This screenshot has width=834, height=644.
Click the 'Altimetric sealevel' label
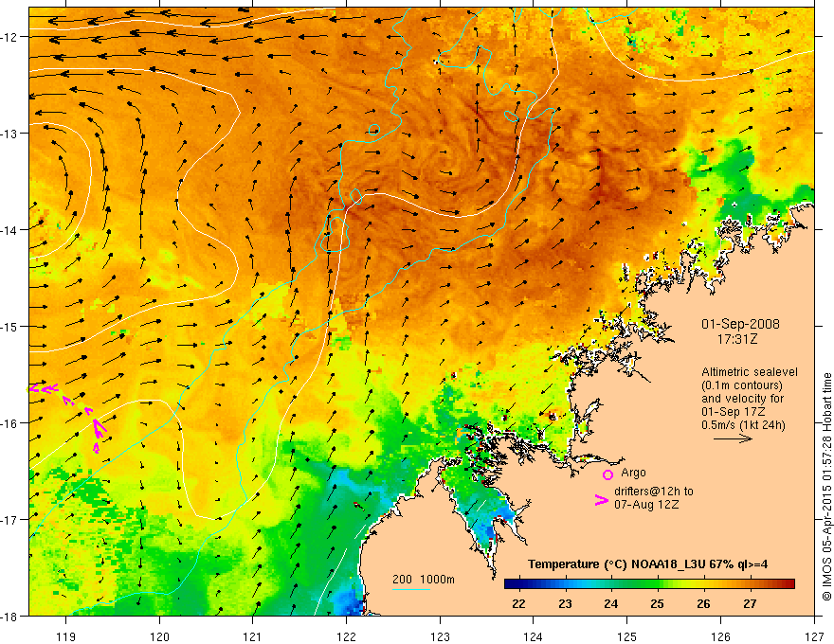click(750, 372)
